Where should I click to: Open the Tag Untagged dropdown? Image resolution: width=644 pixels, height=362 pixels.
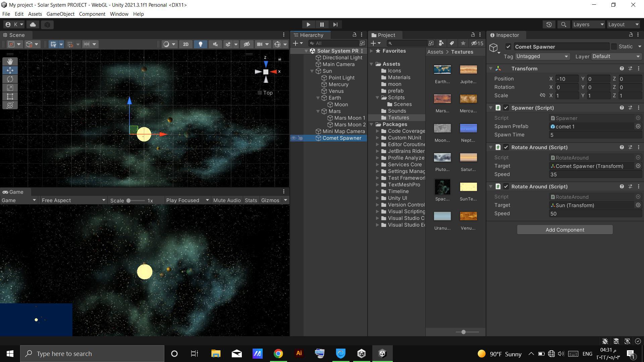[x=542, y=56]
